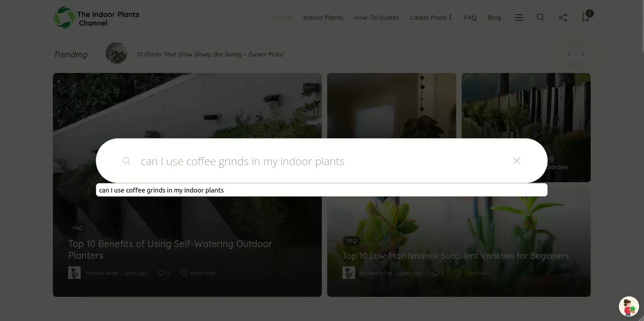
Task: Open the bookmarks icon with 0 badge
Action: pos(586,17)
